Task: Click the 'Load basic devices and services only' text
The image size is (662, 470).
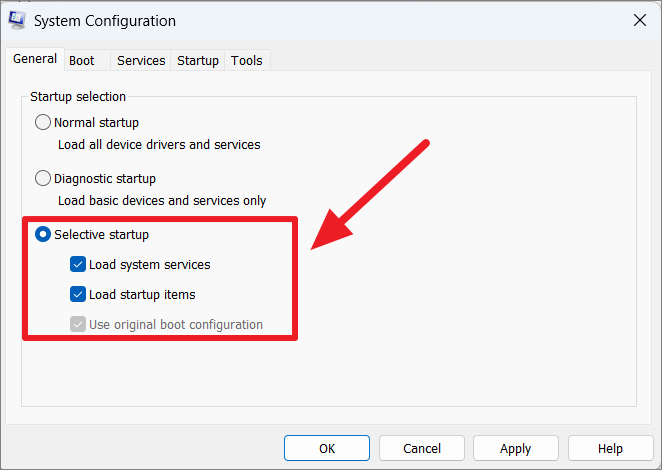Action: point(162,201)
